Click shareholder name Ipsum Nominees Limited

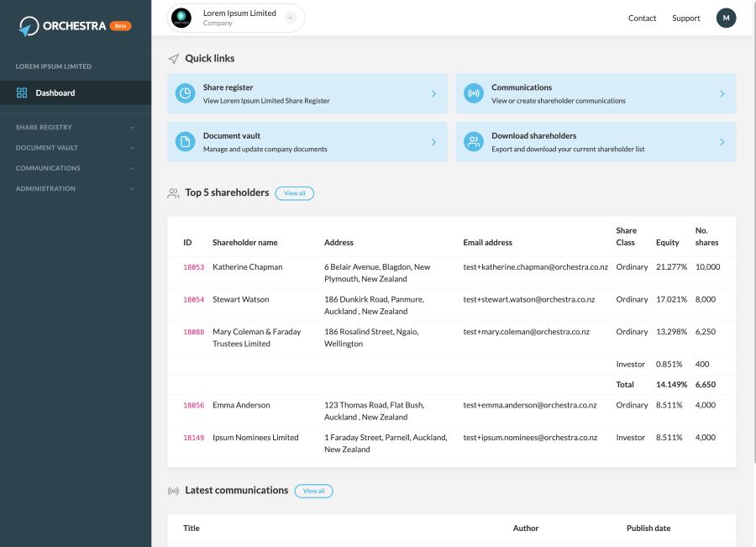[255, 437]
